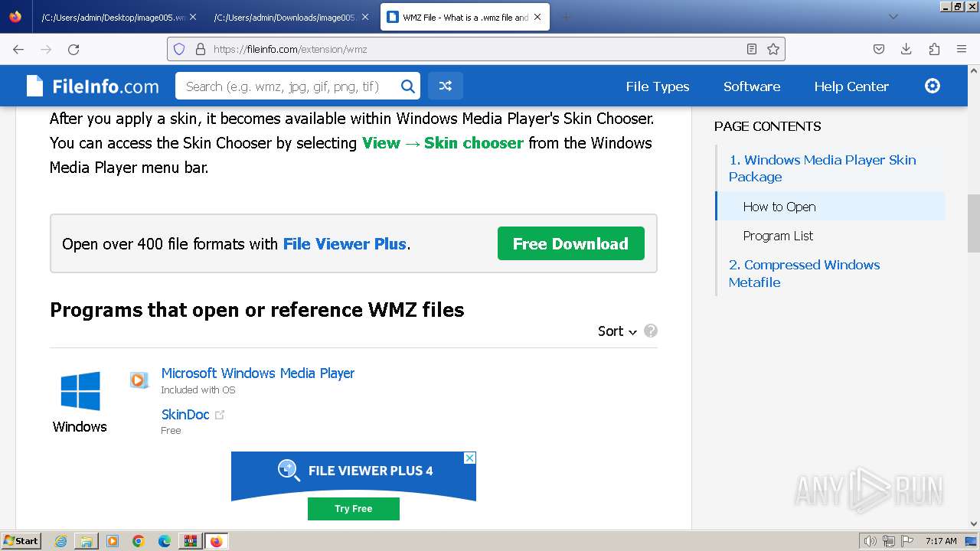Toggle reader view icon in address bar
Image resolution: width=980 pixels, height=551 pixels.
(752, 49)
